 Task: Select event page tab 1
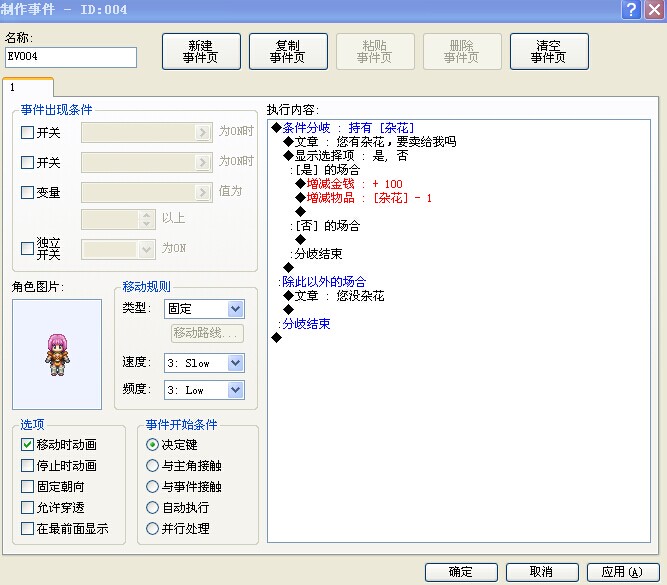click(x=28, y=88)
